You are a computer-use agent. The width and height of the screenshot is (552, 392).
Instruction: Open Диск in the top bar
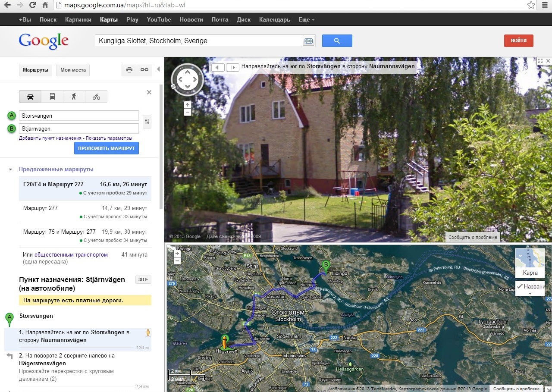click(x=244, y=19)
